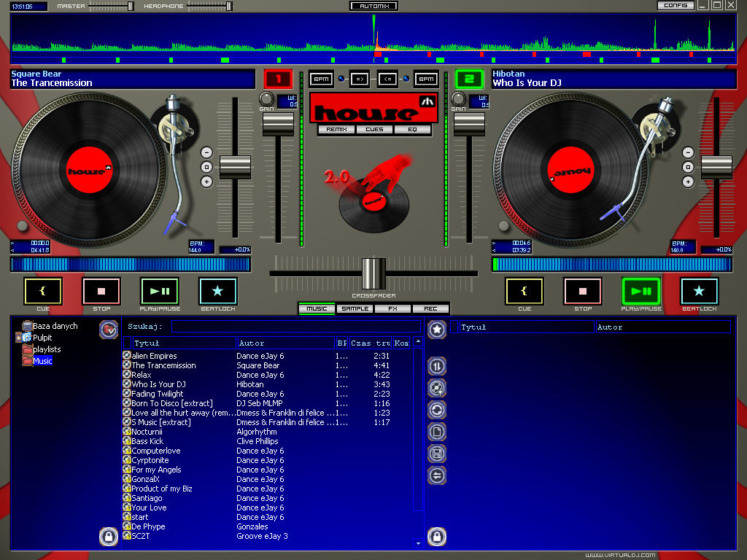
Task: Click the left deck CUE button
Action: 43,291
